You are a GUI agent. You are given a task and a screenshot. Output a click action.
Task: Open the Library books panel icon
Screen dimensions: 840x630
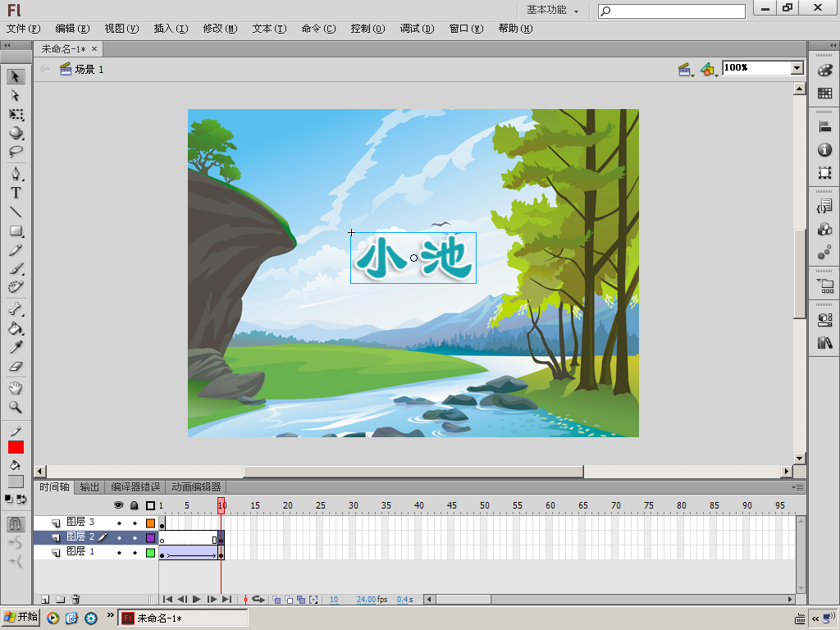point(825,342)
